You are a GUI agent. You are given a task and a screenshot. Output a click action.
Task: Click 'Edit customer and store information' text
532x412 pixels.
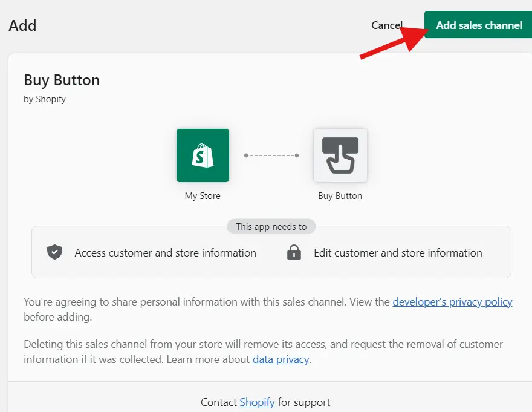398,253
